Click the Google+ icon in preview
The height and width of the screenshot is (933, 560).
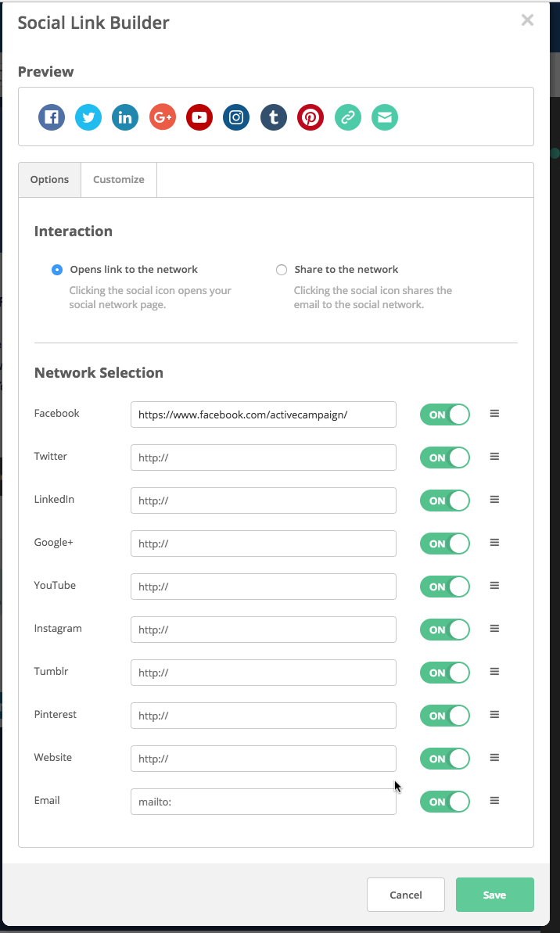(x=163, y=118)
